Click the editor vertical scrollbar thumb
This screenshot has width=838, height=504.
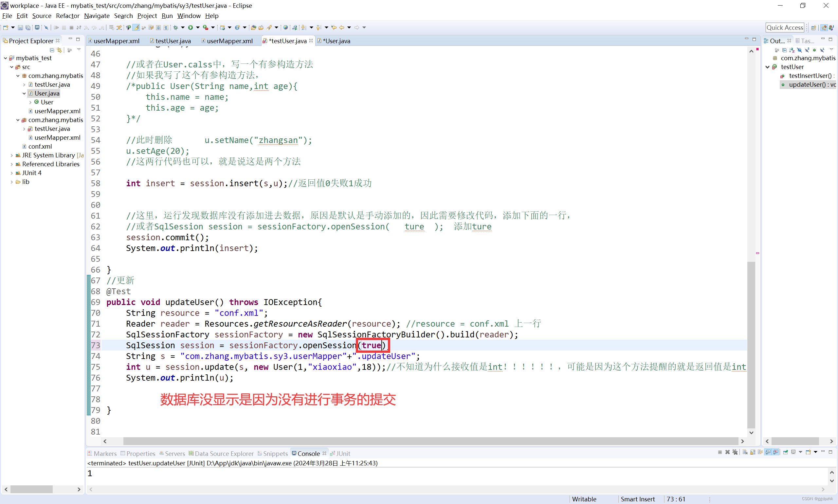pos(751,345)
